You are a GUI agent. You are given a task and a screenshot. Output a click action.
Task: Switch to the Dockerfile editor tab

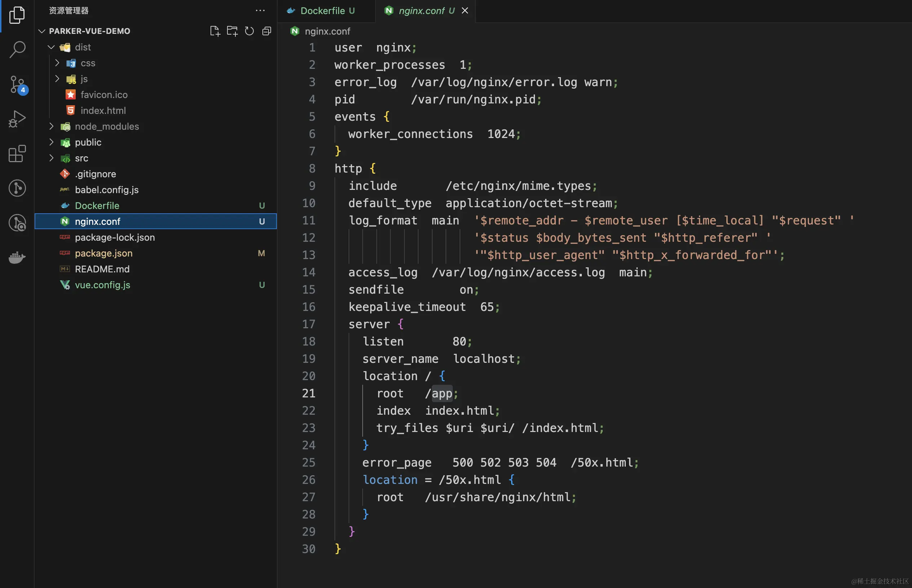(x=322, y=11)
